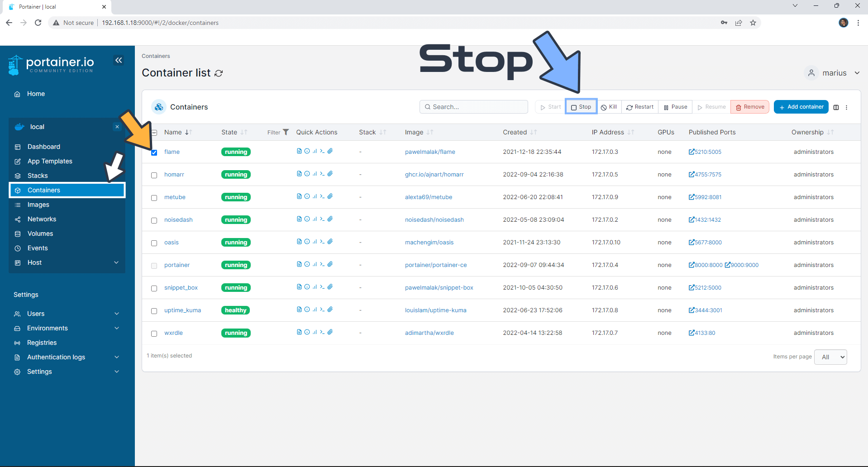Open table columns settings icon
The width and height of the screenshot is (868, 467).
pyautogui.click(x=836, y=107)
